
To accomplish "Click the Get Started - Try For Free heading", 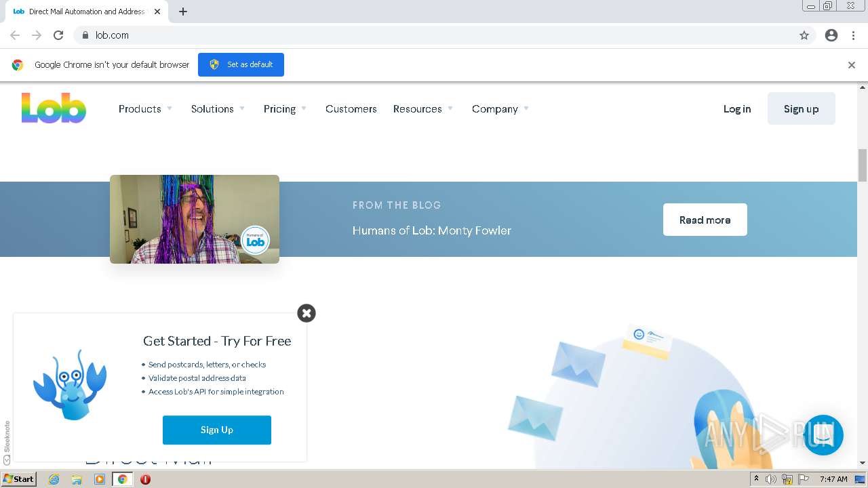I will point(217,341).
